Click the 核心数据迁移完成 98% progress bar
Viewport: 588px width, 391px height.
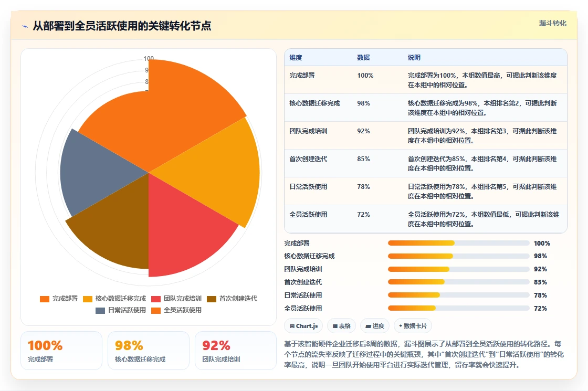[x=458, y=256]
